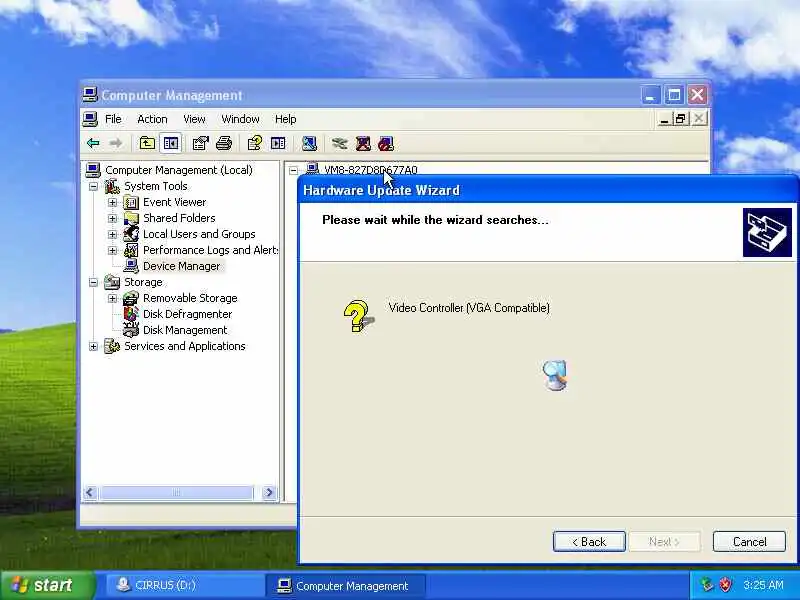The width and height of the screenshot is (800, 600).
Task: Click the Event Viewer tree icon
Action: (131, 203)
